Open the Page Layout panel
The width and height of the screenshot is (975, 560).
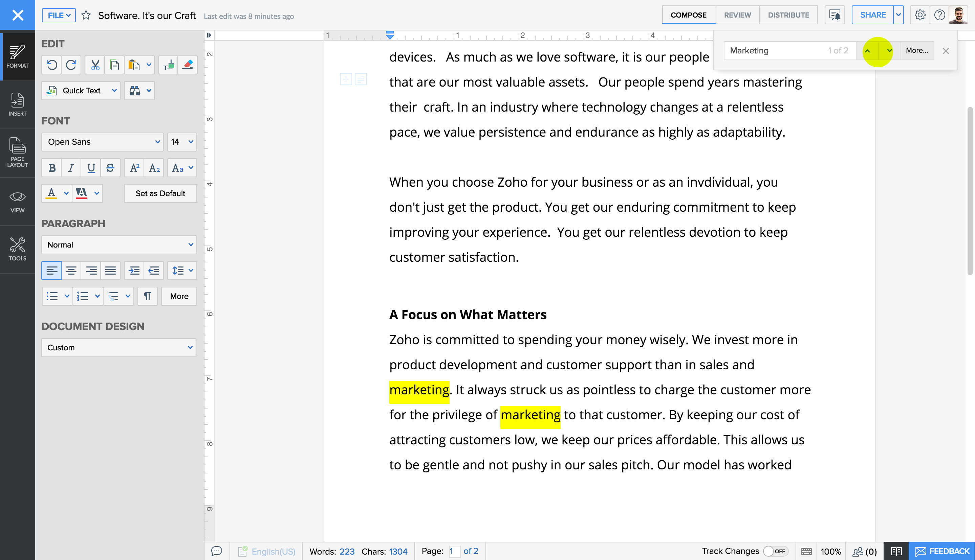(17, 153)
